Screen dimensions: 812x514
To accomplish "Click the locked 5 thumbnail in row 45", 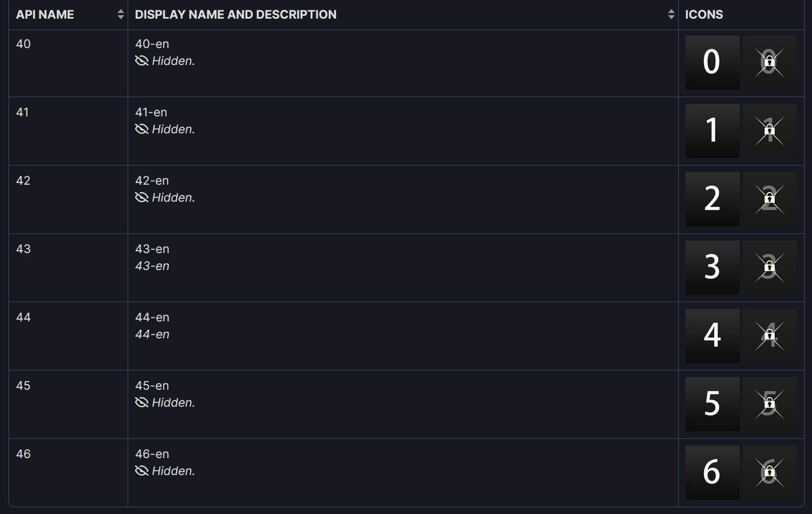I will coord(770,404).
